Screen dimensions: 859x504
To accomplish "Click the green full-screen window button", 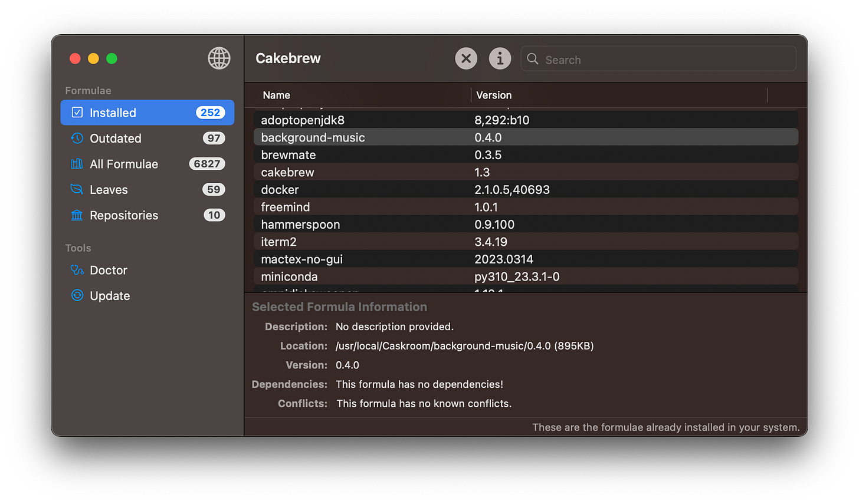I will [112, 58].
